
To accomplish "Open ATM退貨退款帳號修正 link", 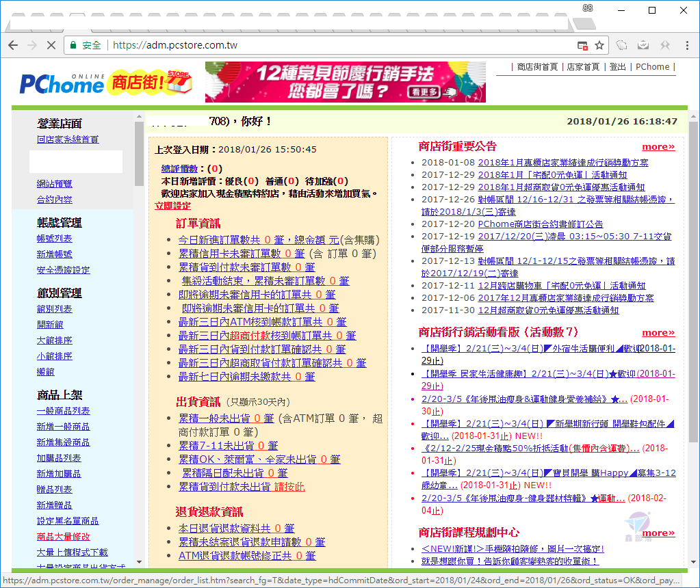I will tap(247, 556).
